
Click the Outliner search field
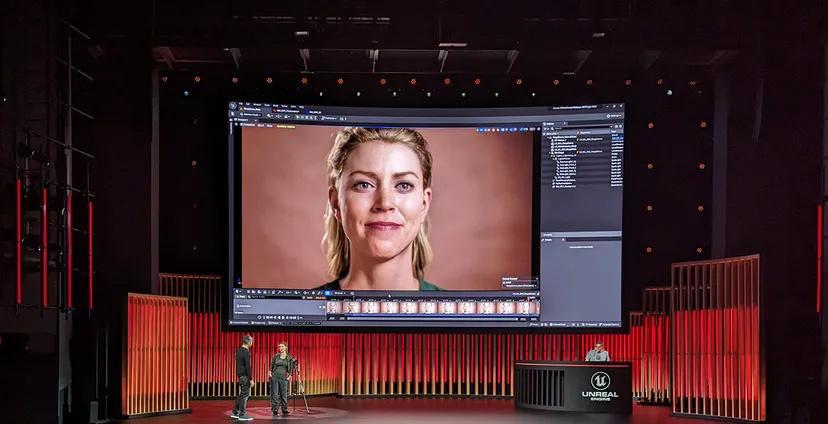tap(581, 128)
